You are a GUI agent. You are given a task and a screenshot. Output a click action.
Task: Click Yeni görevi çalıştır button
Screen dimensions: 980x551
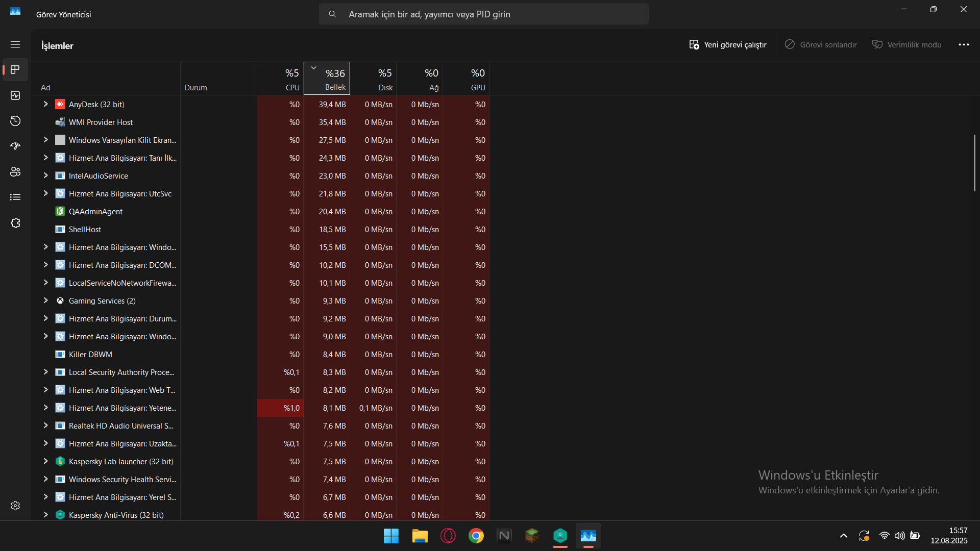[x=728, y=45]
